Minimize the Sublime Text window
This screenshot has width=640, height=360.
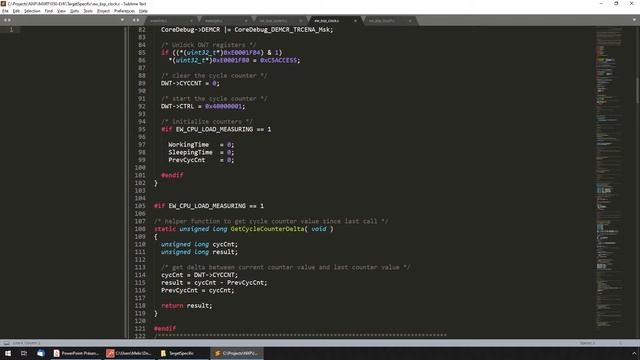point(601,4)
